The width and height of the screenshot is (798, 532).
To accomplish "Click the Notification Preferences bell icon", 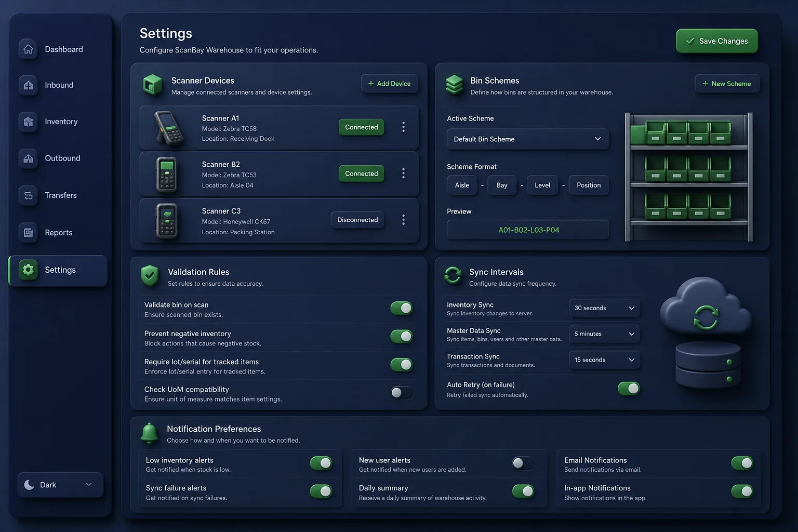I will (150, 433).
